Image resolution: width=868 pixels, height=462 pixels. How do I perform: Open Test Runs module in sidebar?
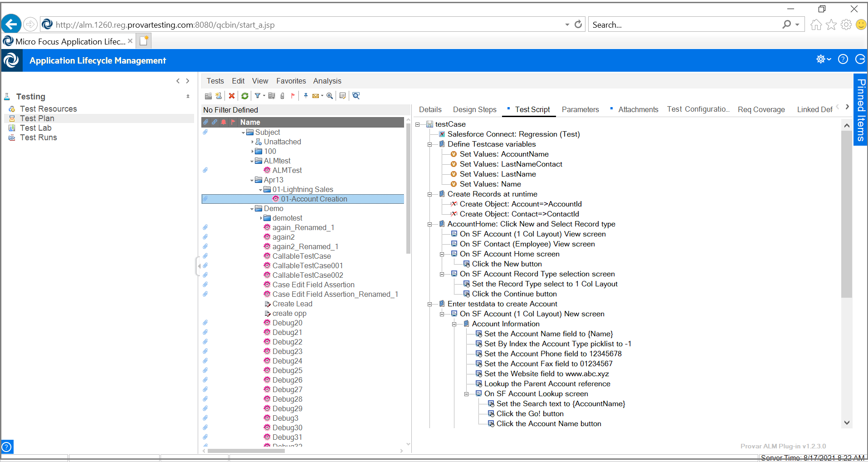pos(38,138)
